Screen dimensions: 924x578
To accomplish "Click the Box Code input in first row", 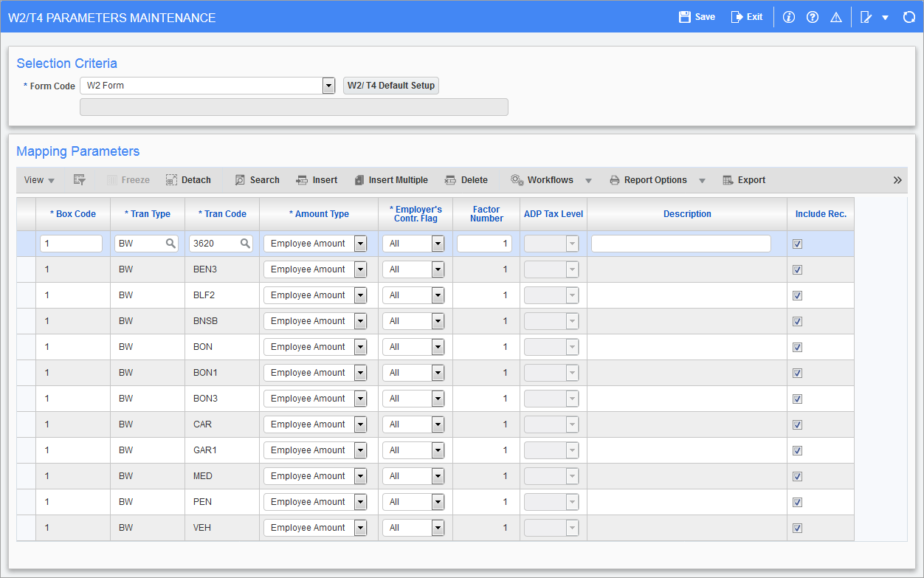I will [71, 244].
